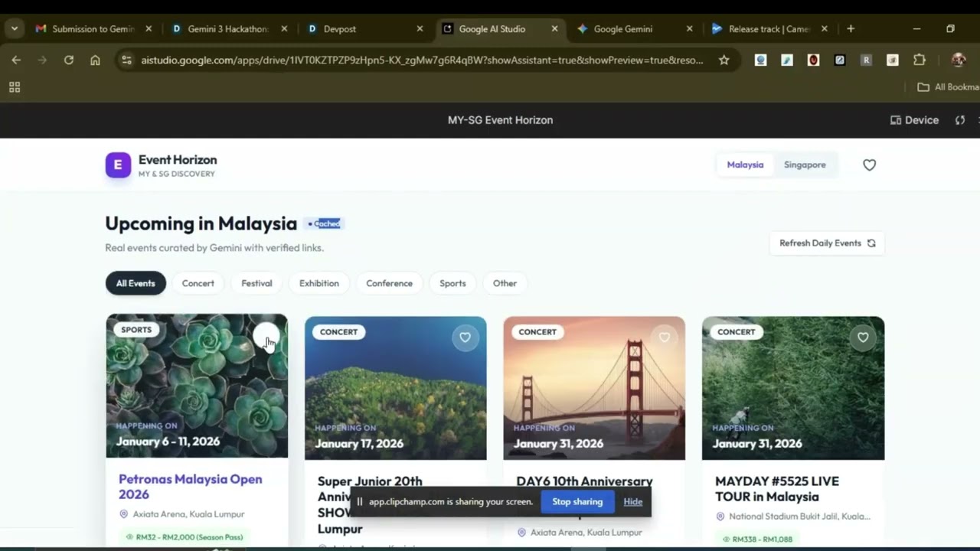980x551 pixels.
Task: Click the MAYDAY green grass image
Action: (793, 388)
